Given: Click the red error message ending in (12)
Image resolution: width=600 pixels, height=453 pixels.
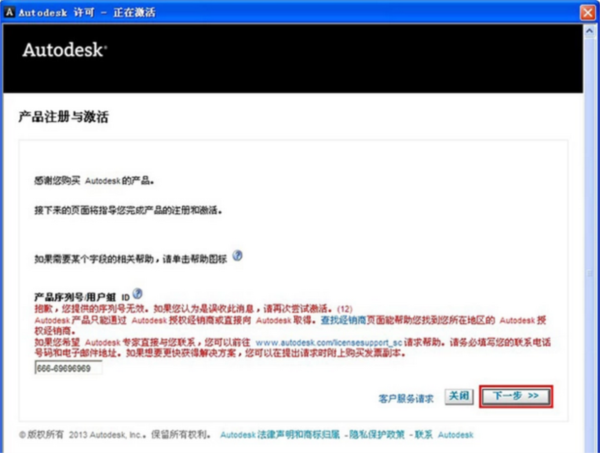Looking at the screenshot, I should pos(193,308).
